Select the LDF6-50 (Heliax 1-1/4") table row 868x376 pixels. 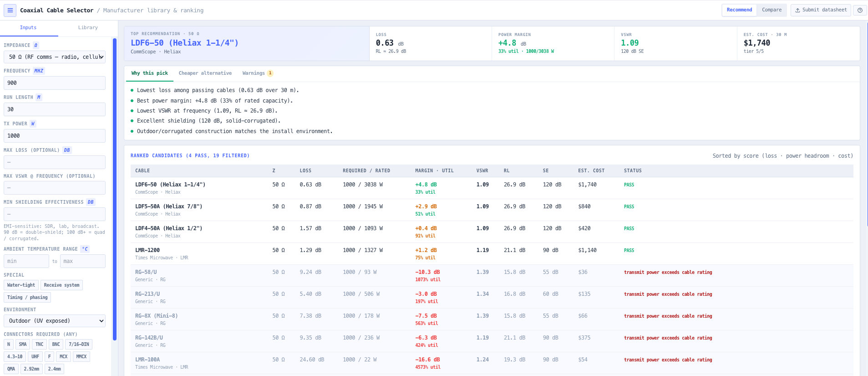point(492,188)
